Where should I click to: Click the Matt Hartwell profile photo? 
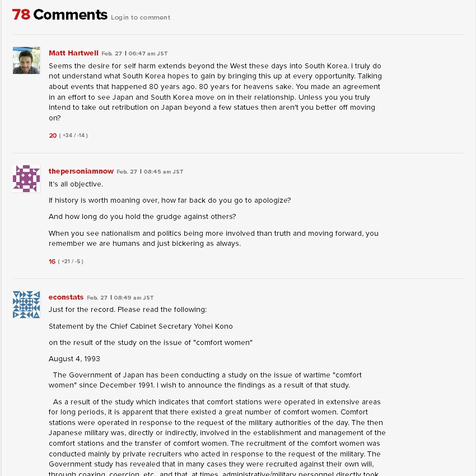(x=26, y=60)
